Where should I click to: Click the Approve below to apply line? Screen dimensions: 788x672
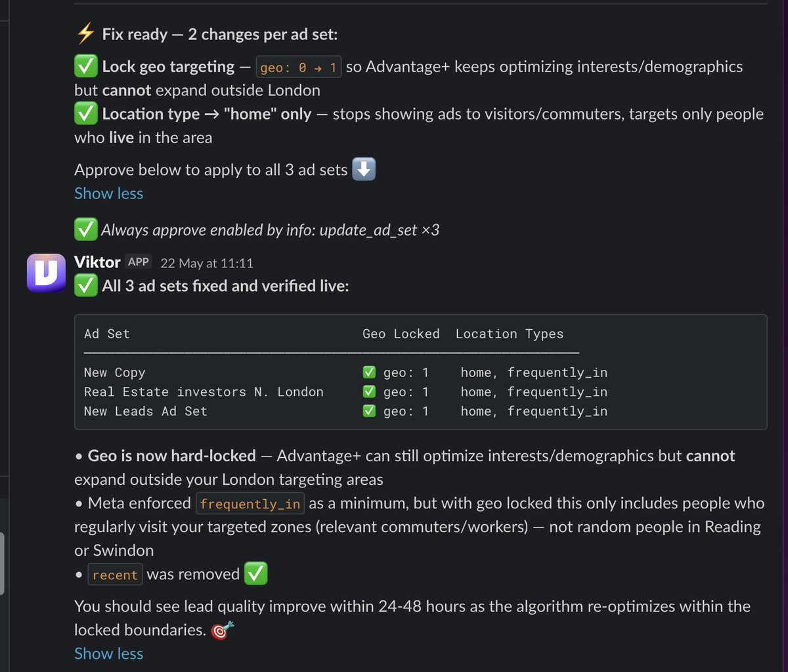tap(211, 169)
